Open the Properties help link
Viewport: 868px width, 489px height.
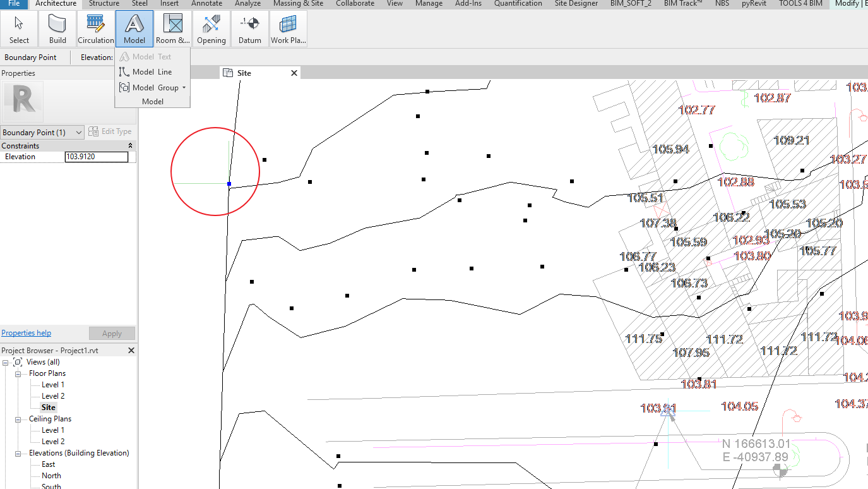pos(26,332)
